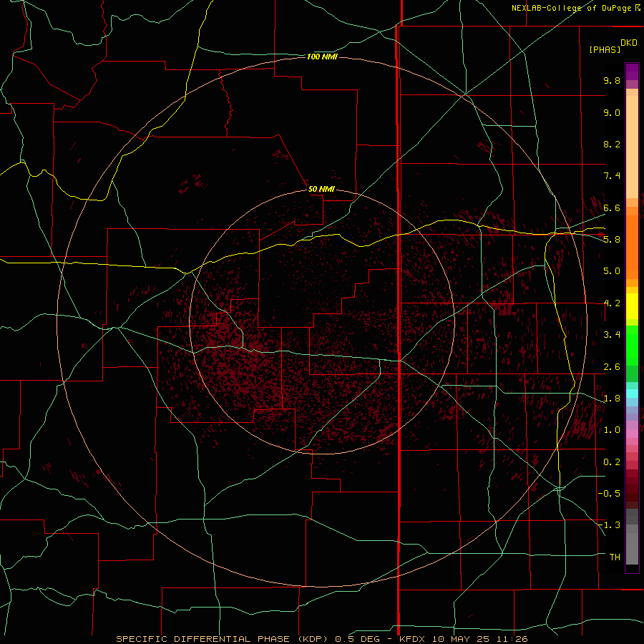Click the KFDX radar site identifier

point(412,639)
